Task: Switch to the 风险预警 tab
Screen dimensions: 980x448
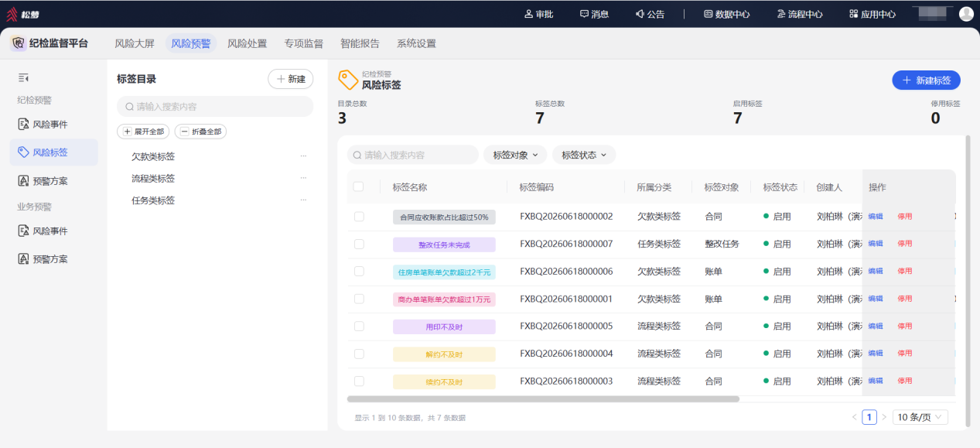Action: coord(190,43)
